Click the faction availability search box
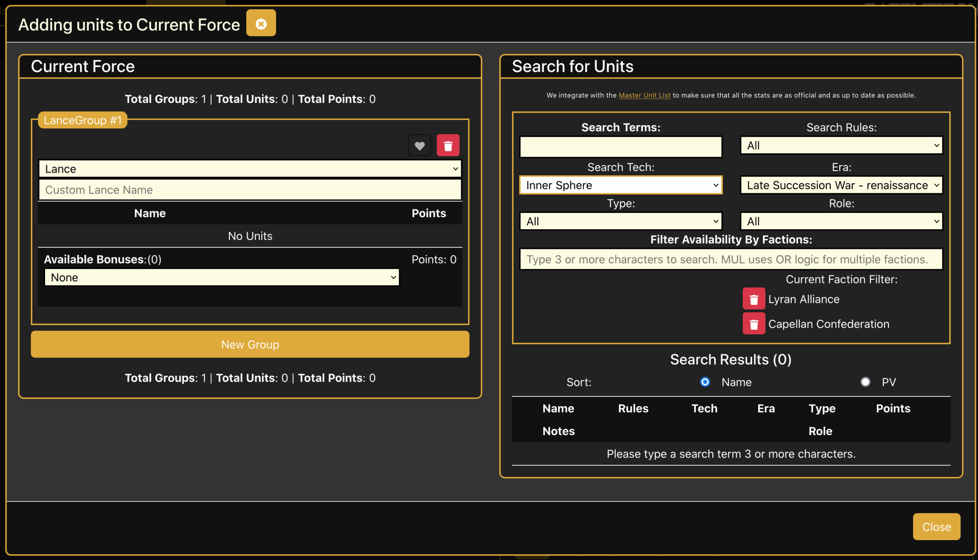The width and height of the screenshot is (978, 560). (731, 260)
